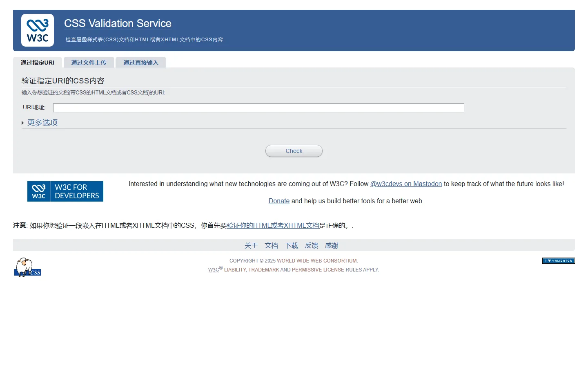Image resolution: width=588 pixels, height=368 pixels.
Task: Switch to the 通过直接输入 tab
Action: [x=141, y=63]
